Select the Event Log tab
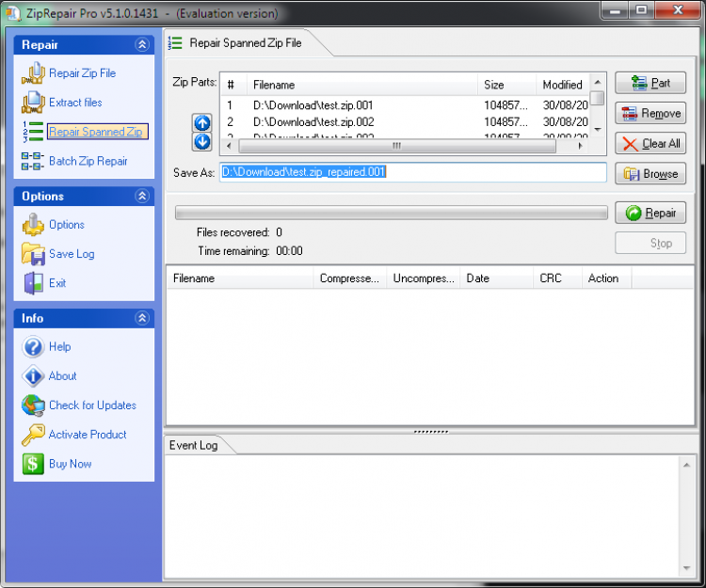This screenshot has width=706, height=588. 194,445
